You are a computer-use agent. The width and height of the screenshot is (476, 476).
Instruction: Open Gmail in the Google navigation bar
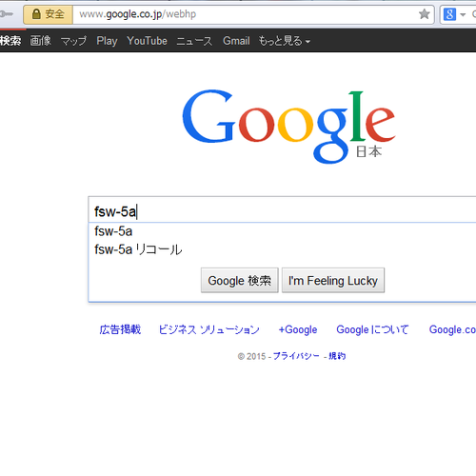tap(236, 41)
